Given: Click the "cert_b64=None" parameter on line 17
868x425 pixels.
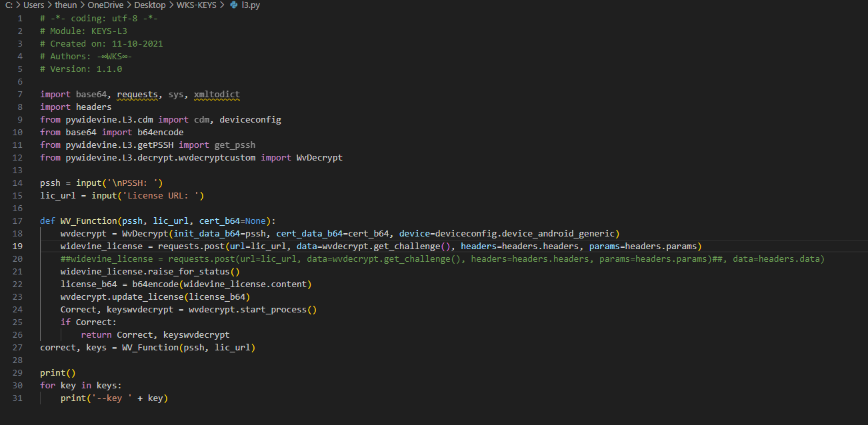Looking at the screenshot, I should pyautogui.click(x=235, y=221).
